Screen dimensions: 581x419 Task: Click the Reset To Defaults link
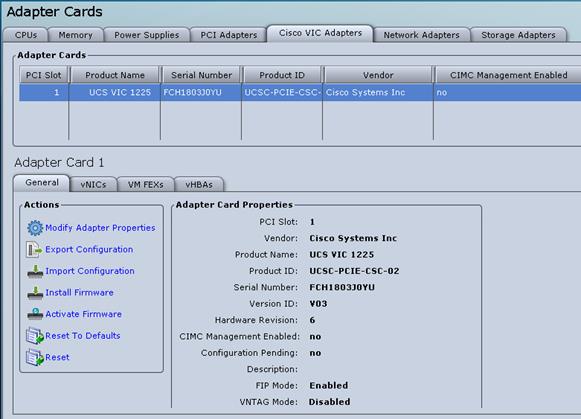point(83,336)
